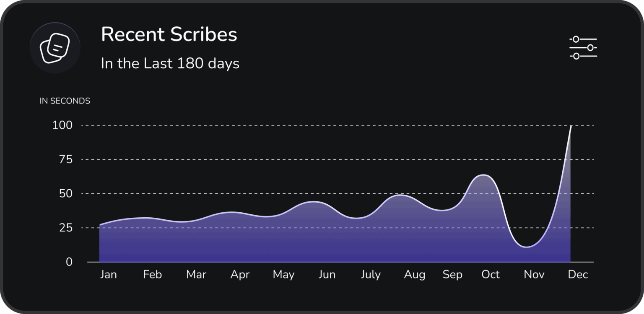This screenshot has width=644, height=314.
Task: Click the Recent Scribes notes icon
Action: pyautogui.click(x=55, y=48)
